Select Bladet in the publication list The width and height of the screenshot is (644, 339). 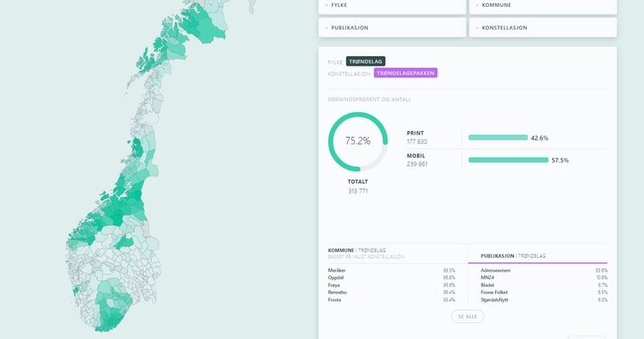click(x=487, y=285)
